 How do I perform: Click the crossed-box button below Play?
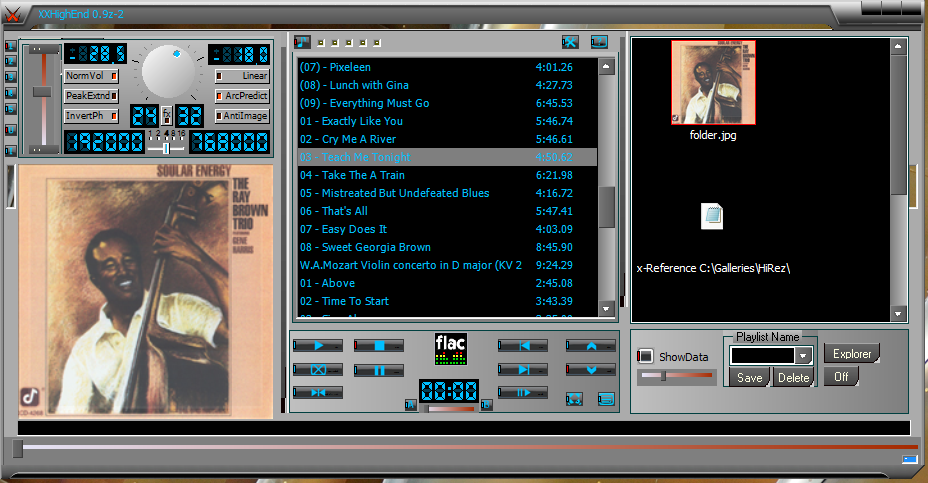click(318, 370)
